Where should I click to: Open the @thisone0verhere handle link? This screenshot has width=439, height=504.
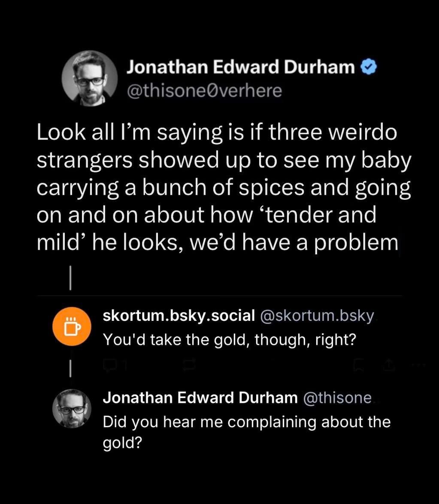coord(204,91)
